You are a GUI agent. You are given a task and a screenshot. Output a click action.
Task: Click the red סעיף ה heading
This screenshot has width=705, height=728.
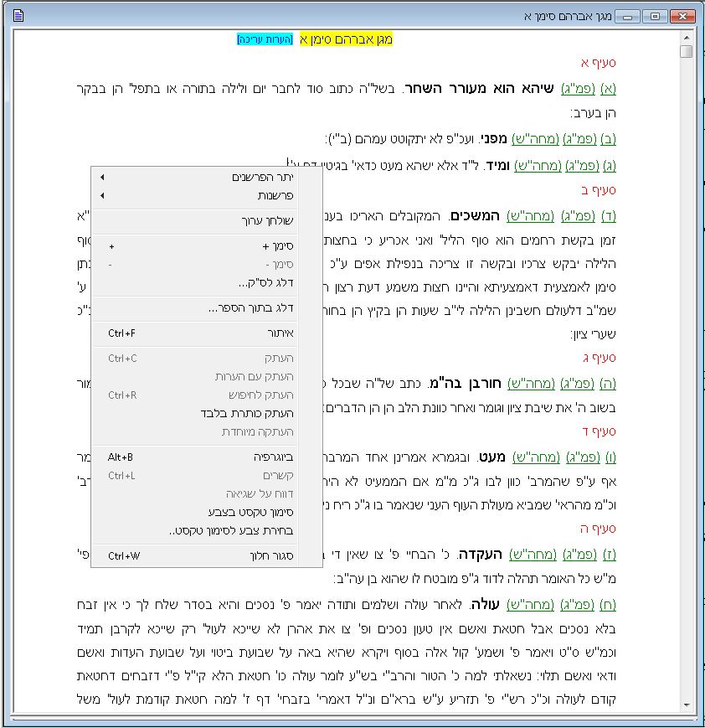click(598, 529)
